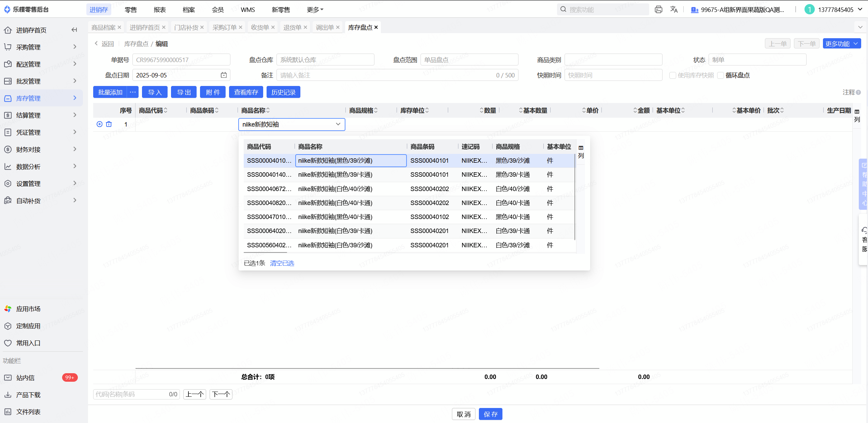
Task: Click the add row plus icon
Action: [x=99, y=124]
